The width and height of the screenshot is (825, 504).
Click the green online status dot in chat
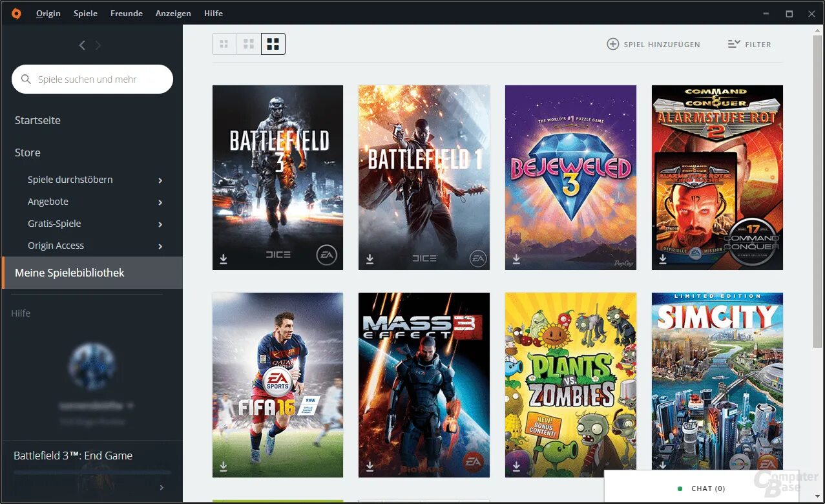click(680, 488)
